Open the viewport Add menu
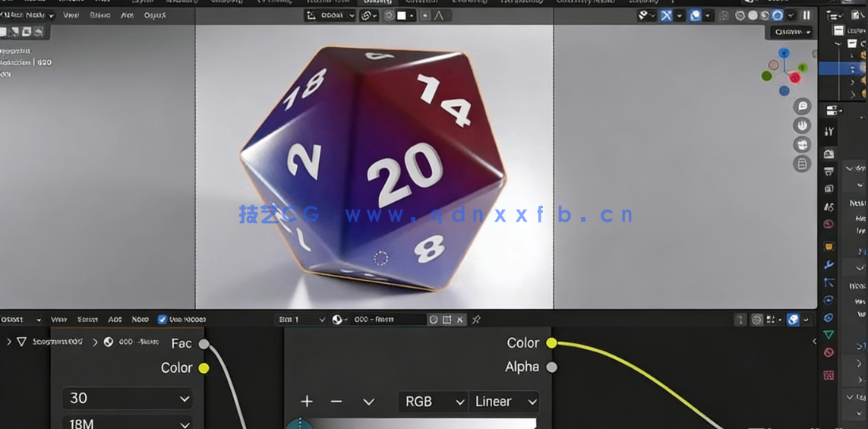 127,15
